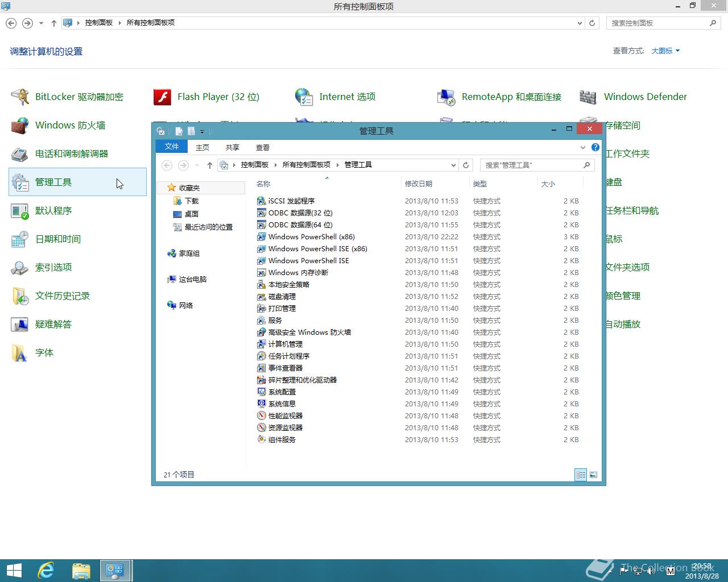Open iSCSI 发起程序 shortcut icon
Viewport: 728px width, 582px height.
[262, 201]
